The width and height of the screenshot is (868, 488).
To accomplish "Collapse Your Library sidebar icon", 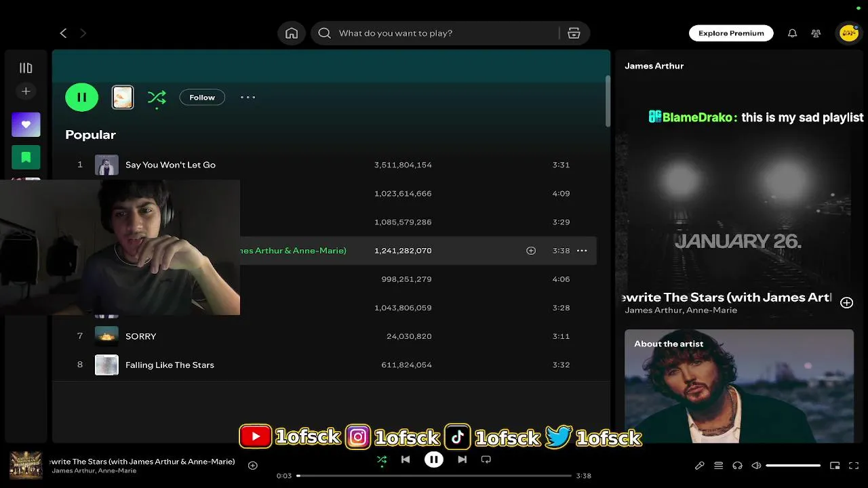I will [x=26, y=68].
